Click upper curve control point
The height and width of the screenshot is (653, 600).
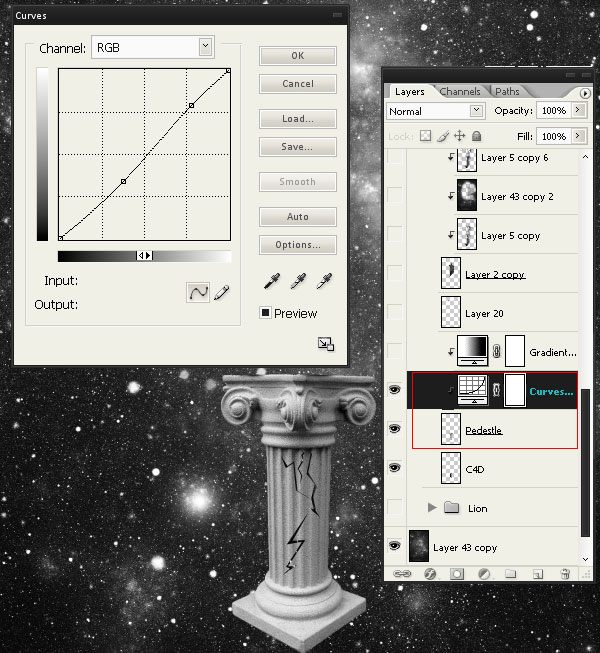pos(192,105)
